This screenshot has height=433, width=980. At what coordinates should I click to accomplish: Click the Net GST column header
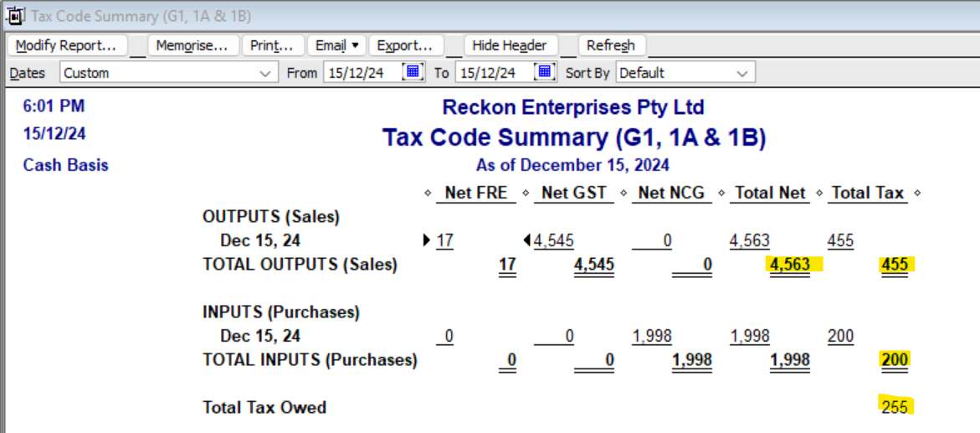574,193
